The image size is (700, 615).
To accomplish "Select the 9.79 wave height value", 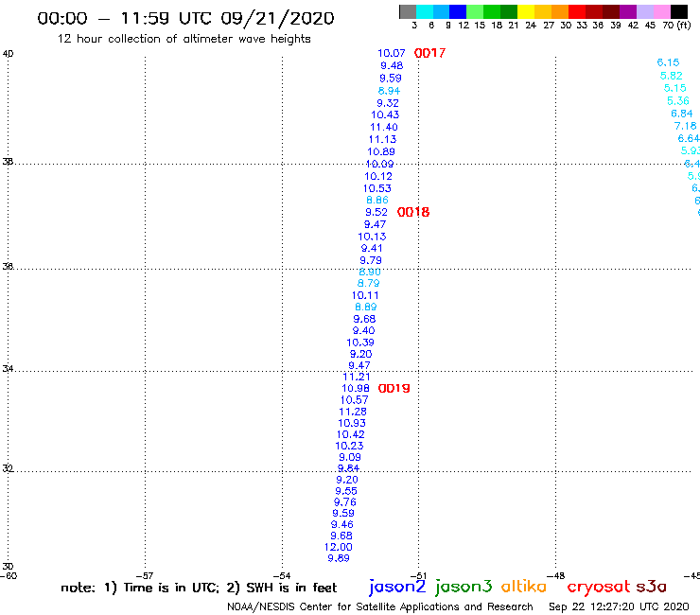I will [x=371, y=260].
